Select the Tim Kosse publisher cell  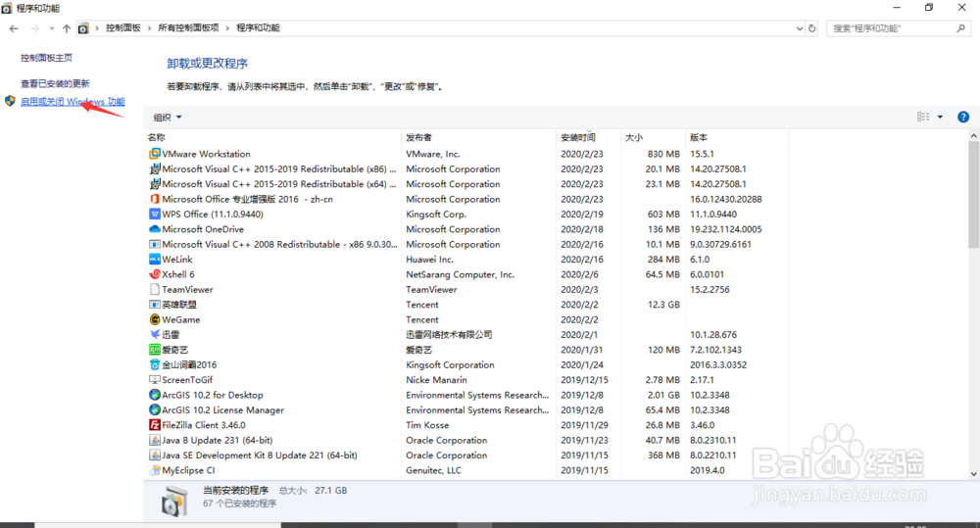(427, 425)
